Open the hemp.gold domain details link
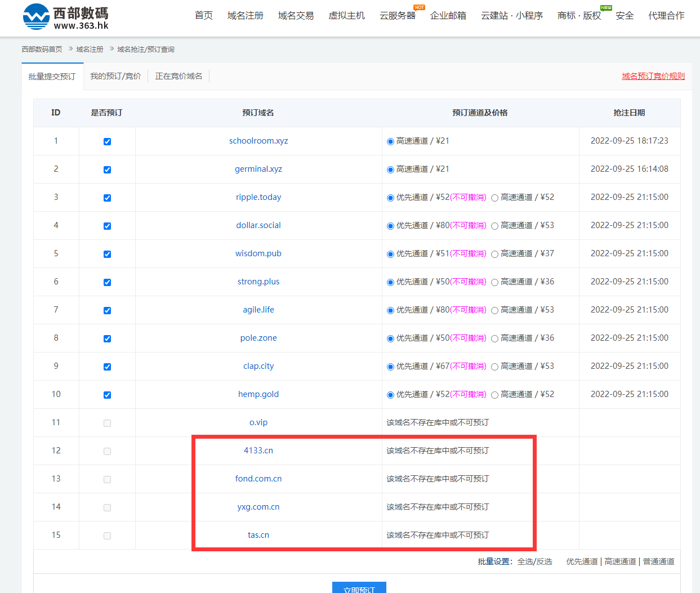700x593 pixels. (x=258, y=394)
